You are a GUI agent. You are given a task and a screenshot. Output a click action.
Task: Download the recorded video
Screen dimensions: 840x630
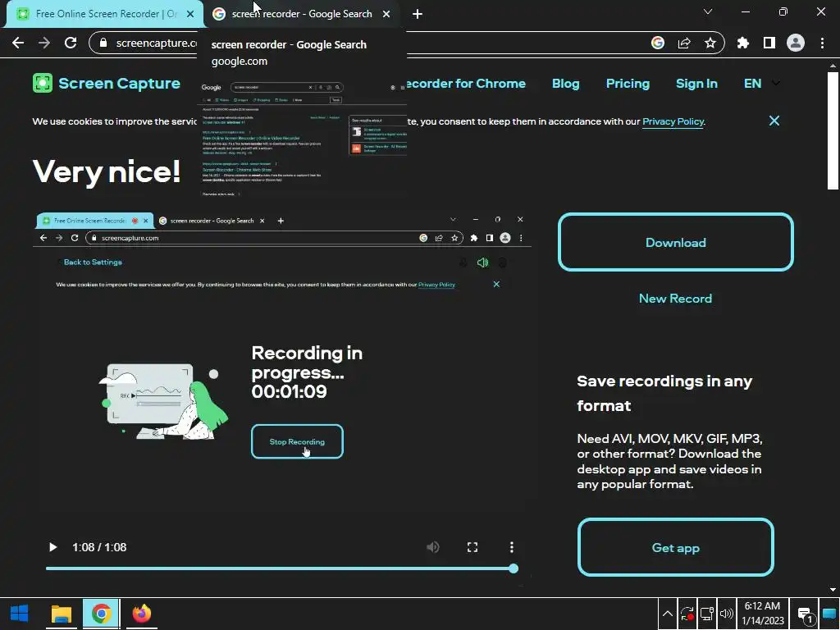pyautogui.click(x=676, y=242)
